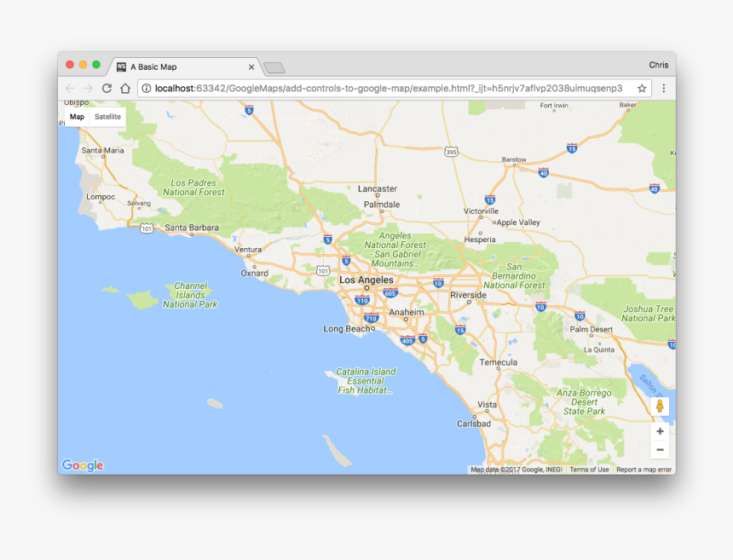This screenshot has height=560, width=733.
Task: Click the zoom out minus icon
Action: [x=660, y=448]
